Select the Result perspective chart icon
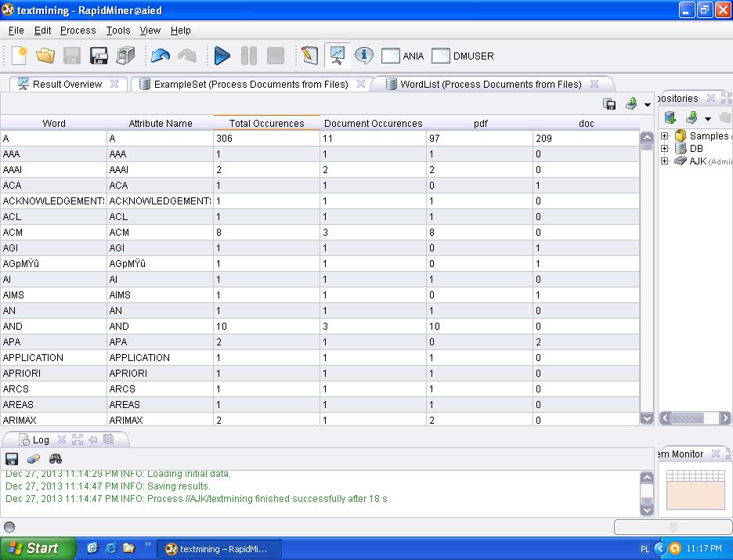This screenshot has width=733, height=560. [337, 56]
